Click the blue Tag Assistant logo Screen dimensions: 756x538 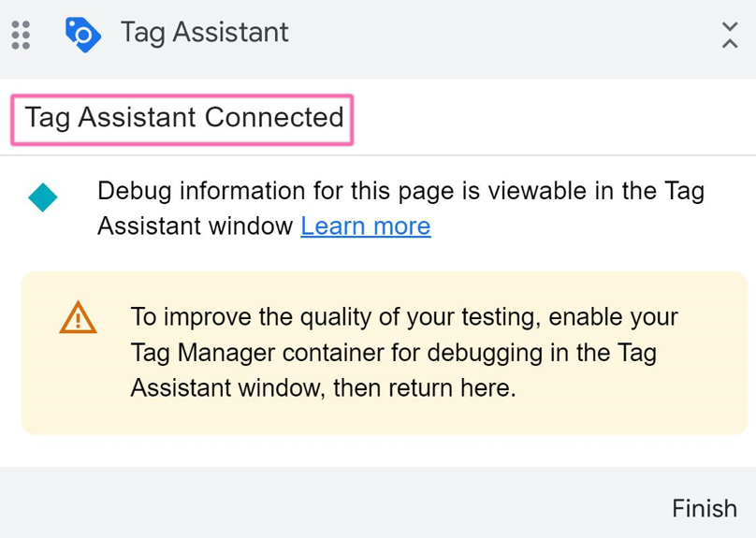pyautogui.click(x=82, y=34)
